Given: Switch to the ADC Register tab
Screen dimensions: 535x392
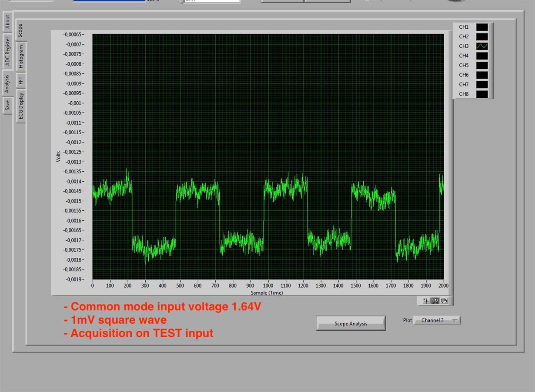Looking at the screenshot, I should (x=7, y=51).
